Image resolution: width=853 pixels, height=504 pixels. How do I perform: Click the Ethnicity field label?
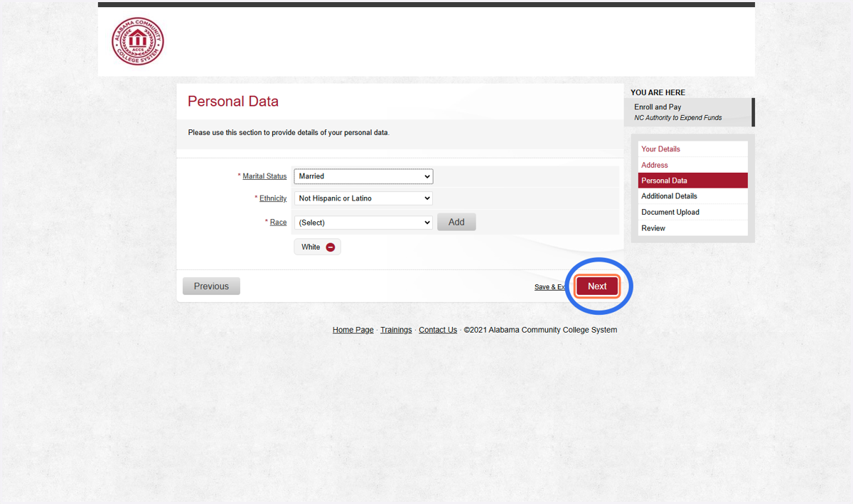click(273, 198)
